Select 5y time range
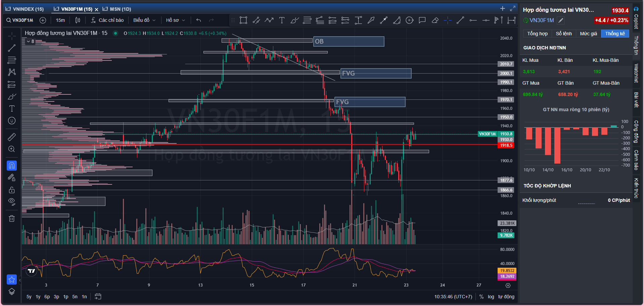Image resolution: width=644 pixels, height=306 pixels. [x=29, y=297]
